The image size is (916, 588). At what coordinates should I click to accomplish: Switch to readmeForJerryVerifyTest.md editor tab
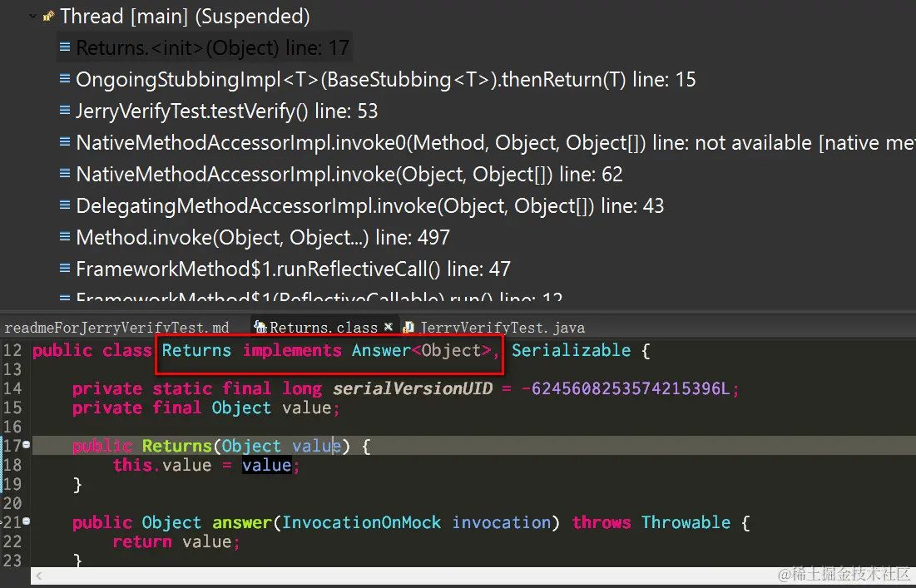tap(116, 328)
